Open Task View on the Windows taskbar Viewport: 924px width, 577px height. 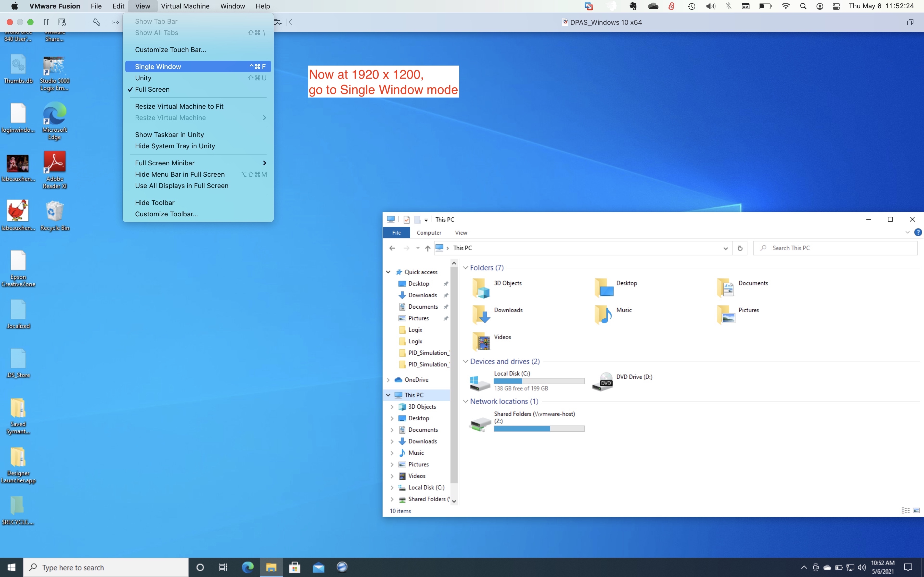[223, 567]
